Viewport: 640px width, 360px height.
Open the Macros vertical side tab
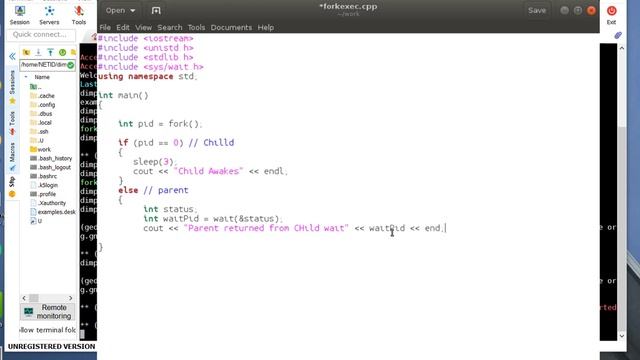coord(12,157)
